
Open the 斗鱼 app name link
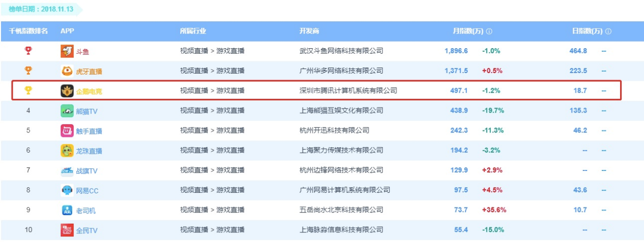coord(83,51)
